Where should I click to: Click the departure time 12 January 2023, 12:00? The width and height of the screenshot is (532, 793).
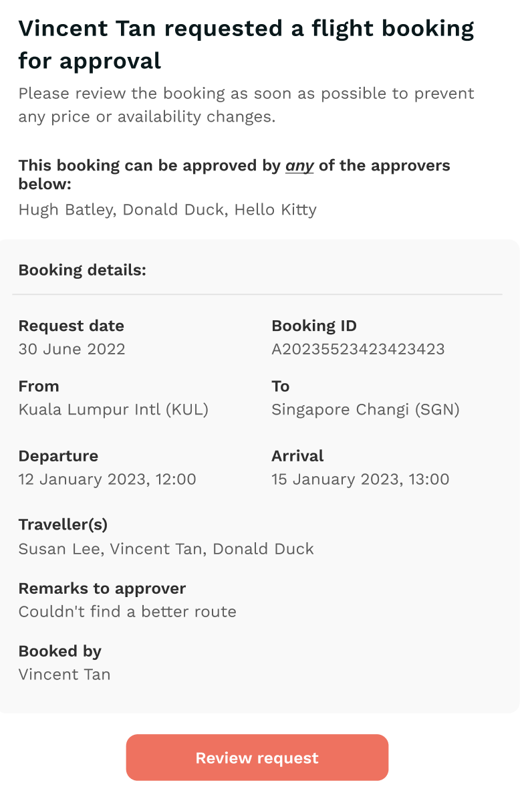(107, 479)
